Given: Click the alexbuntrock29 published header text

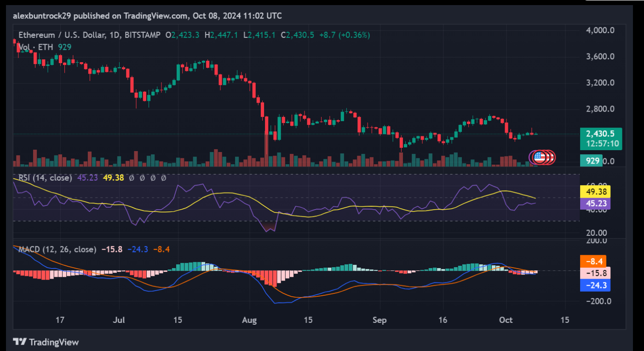Looking at the screenshot, I should (x=147, y=16).
